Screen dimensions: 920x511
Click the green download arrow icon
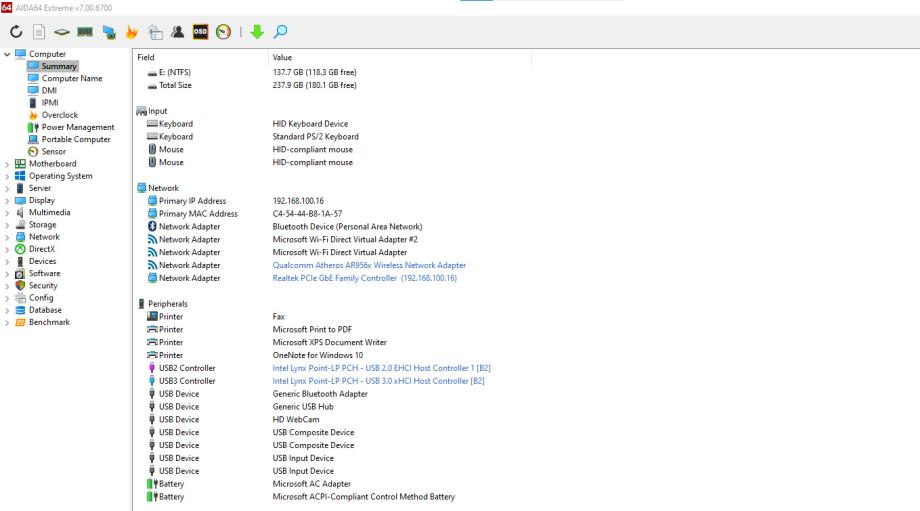click(x=257, y=32)
